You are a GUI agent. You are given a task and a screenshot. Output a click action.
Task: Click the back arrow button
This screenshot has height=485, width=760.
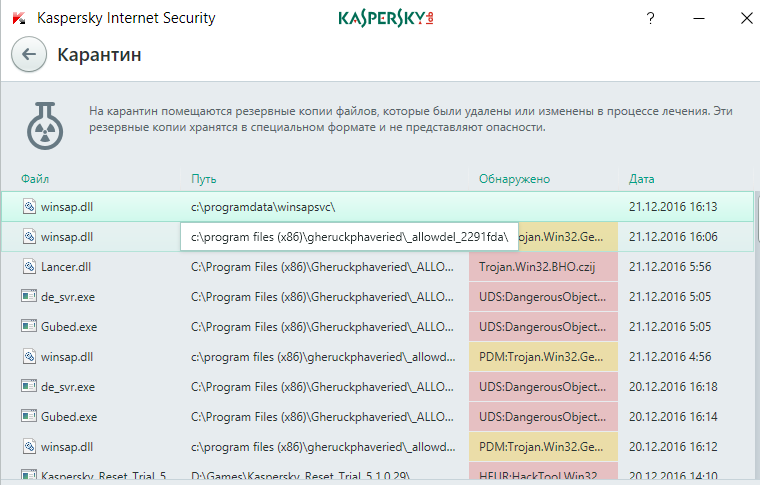[29, 55]
